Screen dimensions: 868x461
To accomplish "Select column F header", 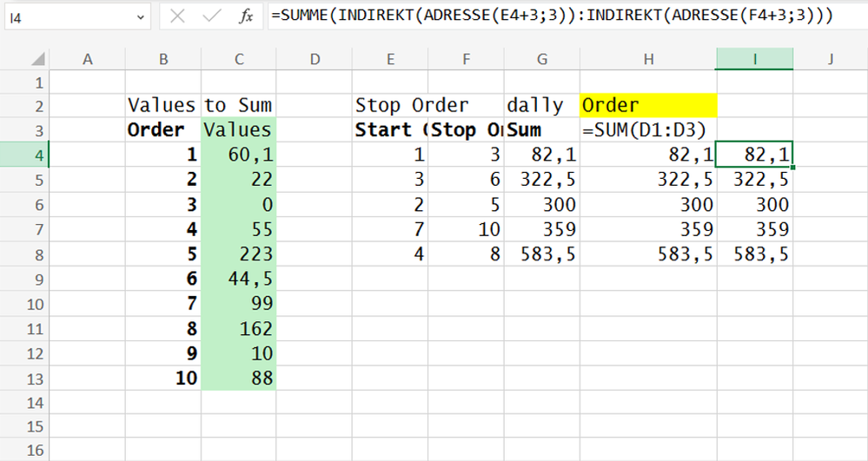I will [466, 59].
